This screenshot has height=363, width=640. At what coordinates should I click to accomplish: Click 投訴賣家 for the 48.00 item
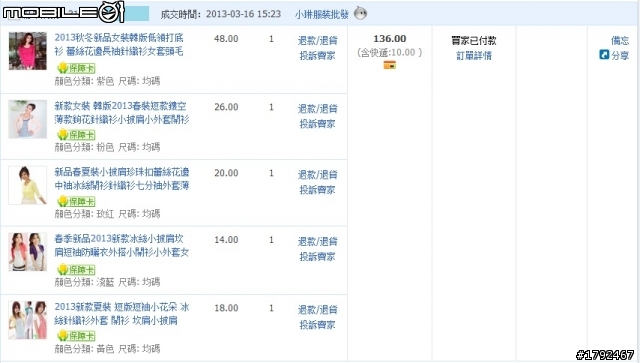(x=318, y=56)
